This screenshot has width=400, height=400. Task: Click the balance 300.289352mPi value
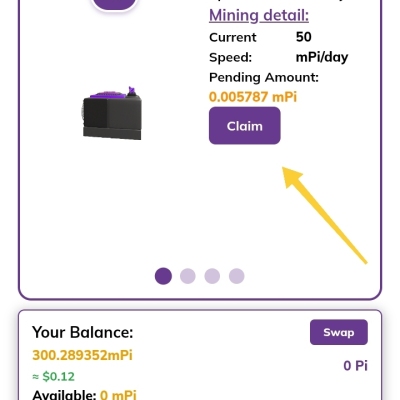coord(82,355)
